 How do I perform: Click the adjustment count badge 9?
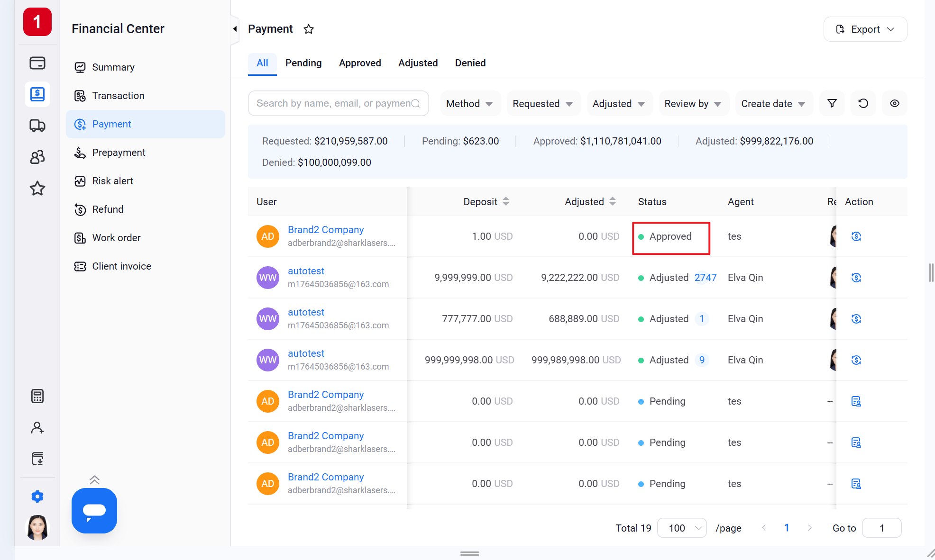click(702, 360)
